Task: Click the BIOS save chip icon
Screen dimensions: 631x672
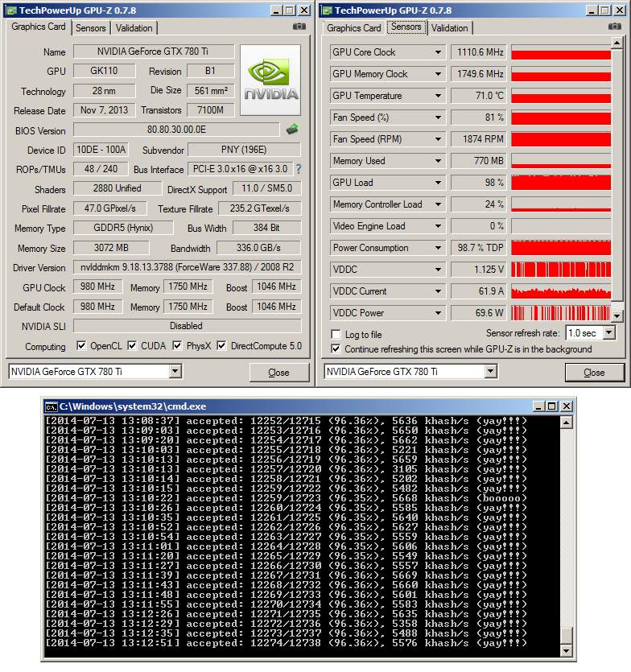Action: point(292,129)
